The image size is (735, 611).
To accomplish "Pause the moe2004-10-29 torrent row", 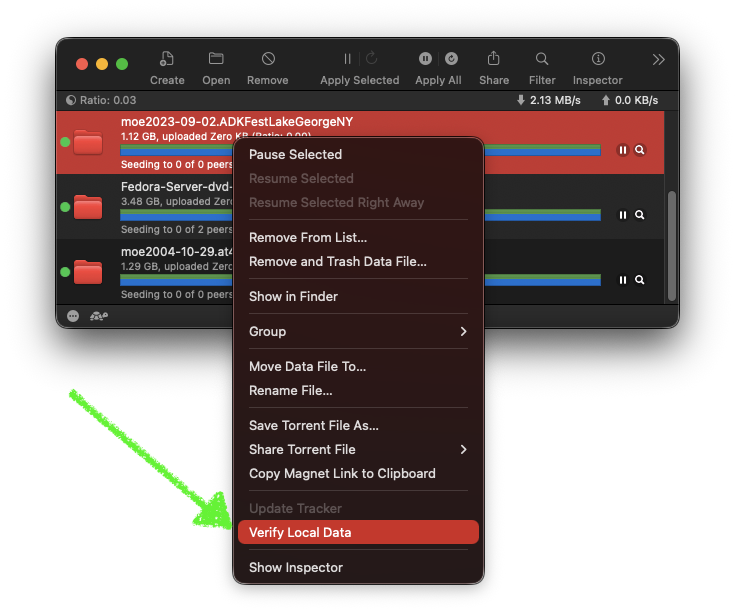I will (623, 280).
